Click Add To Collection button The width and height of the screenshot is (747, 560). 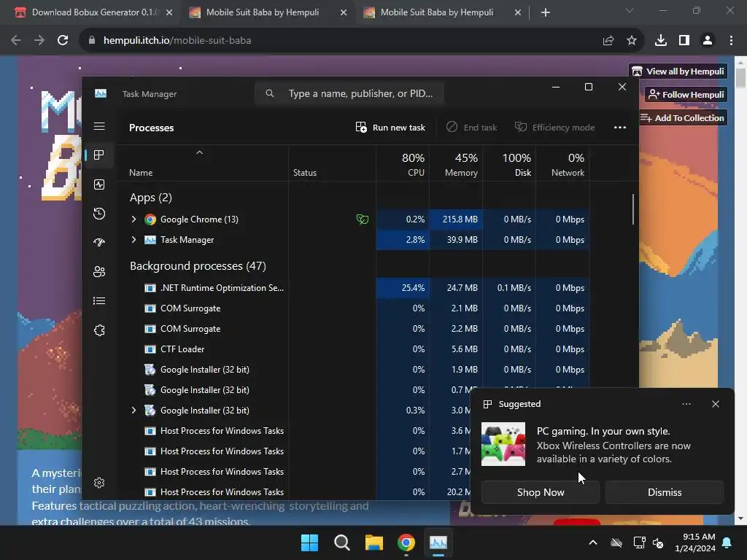point(682,117)
